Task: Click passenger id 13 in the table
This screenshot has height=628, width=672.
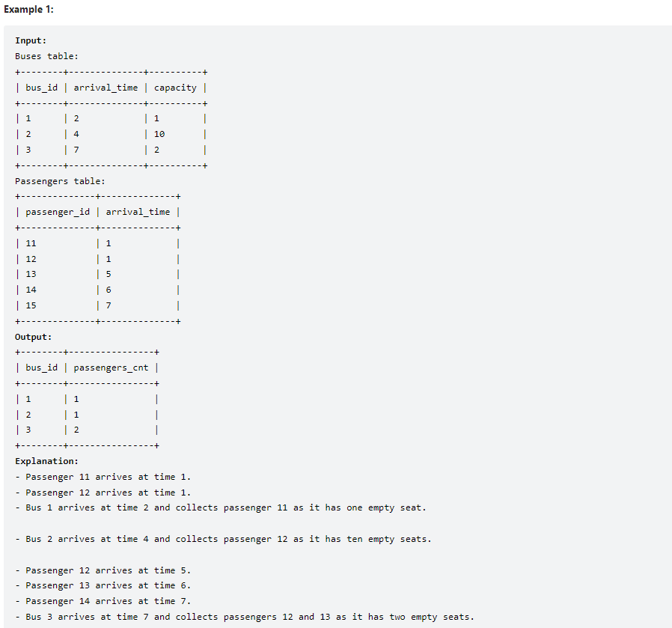Action: (x=31, y=275)
